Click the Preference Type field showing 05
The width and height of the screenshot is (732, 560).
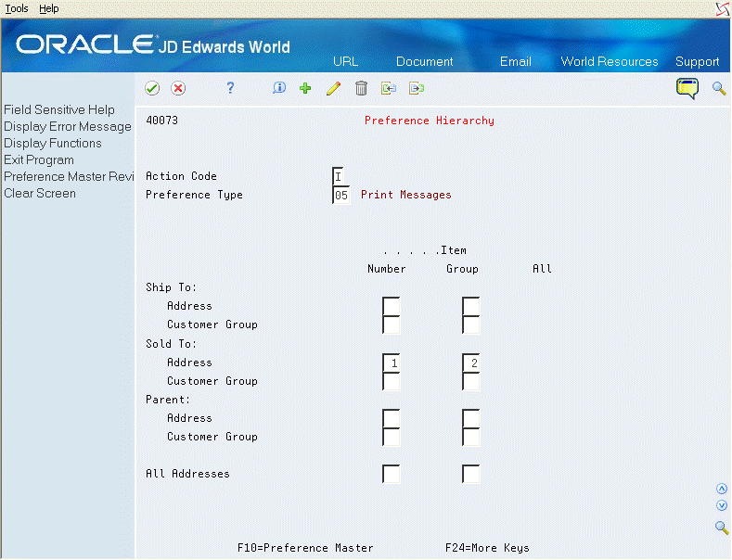[x=341, y=195]
